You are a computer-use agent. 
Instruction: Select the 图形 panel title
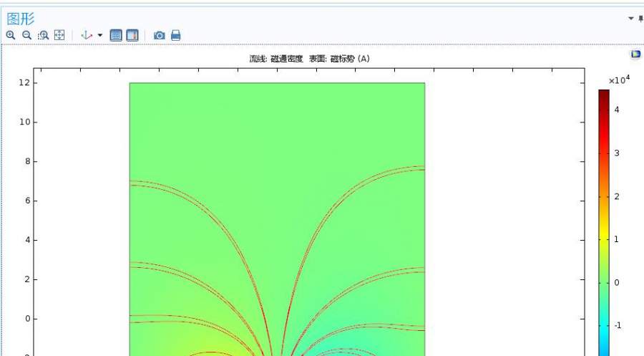(x=21, y=19)
